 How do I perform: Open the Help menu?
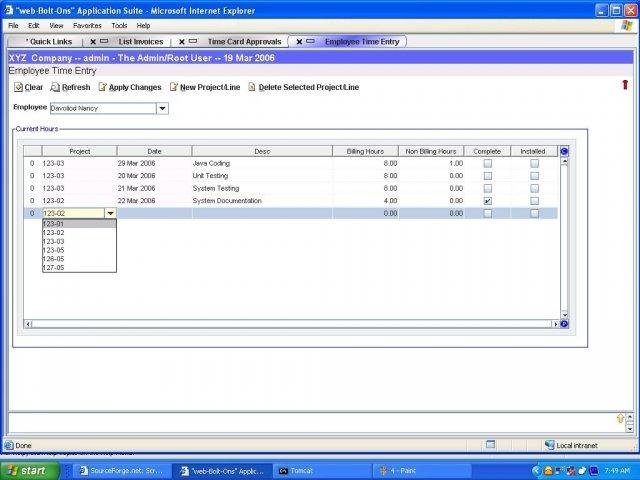tap(143, 25)
